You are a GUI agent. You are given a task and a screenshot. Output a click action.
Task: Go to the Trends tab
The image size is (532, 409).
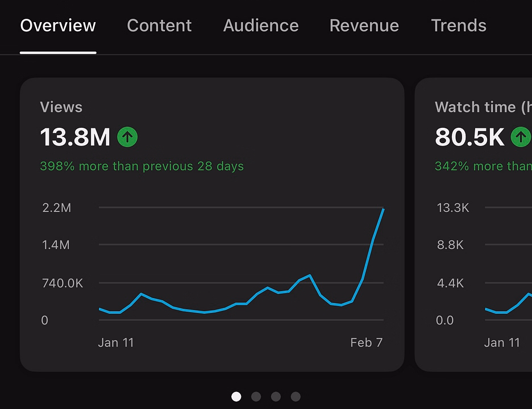click(459, 26)
